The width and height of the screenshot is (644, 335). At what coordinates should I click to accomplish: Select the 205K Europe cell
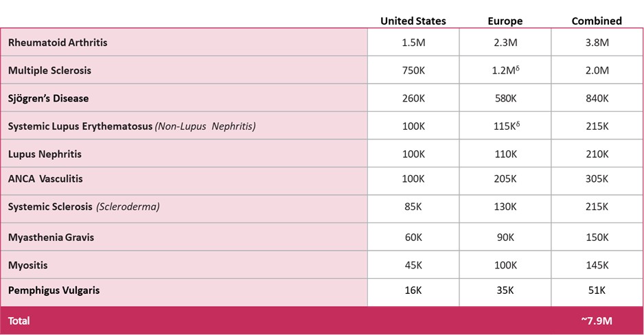click(x=505, y=178)
